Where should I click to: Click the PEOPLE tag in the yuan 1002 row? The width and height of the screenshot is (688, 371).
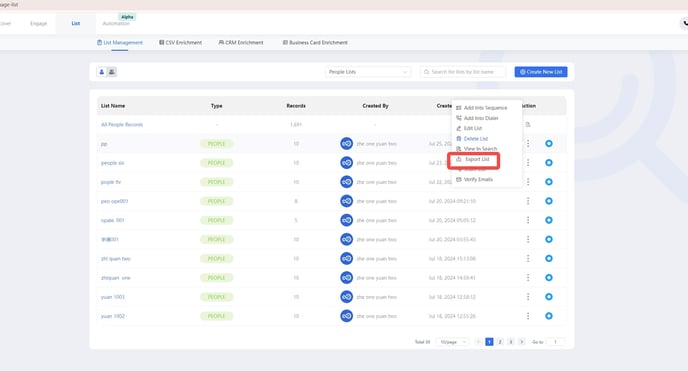[216, 316]
